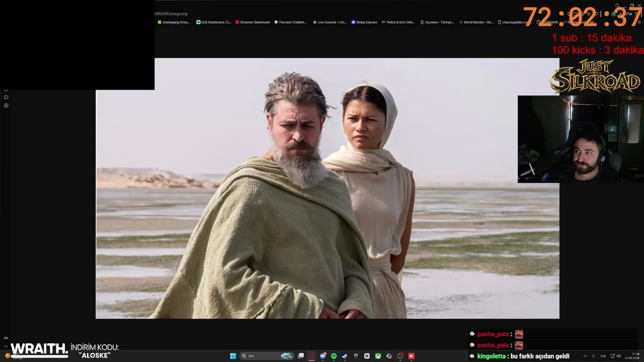Open the aloskegang Stream bookmark
The image size is (644, 362).
pos(174,22)
